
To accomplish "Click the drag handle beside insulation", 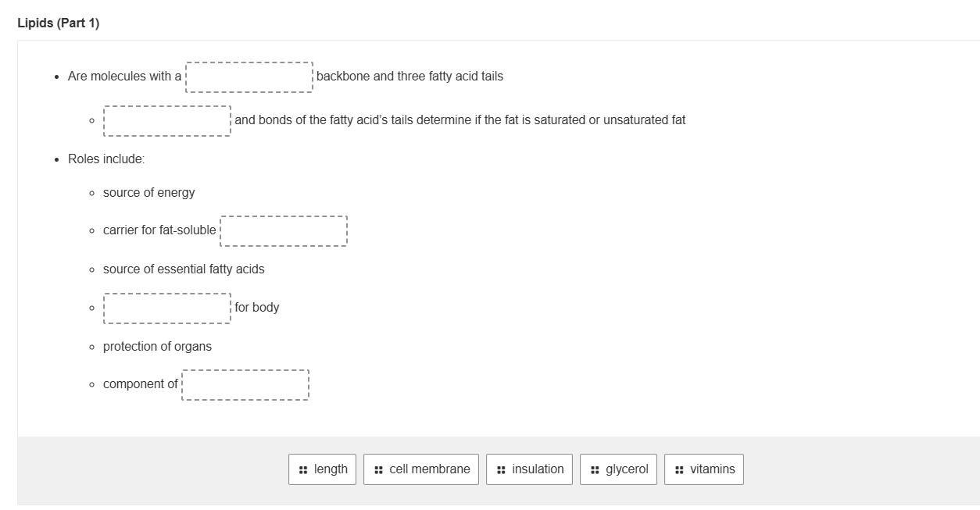I will pyautogui.click(x=501, y=469).
